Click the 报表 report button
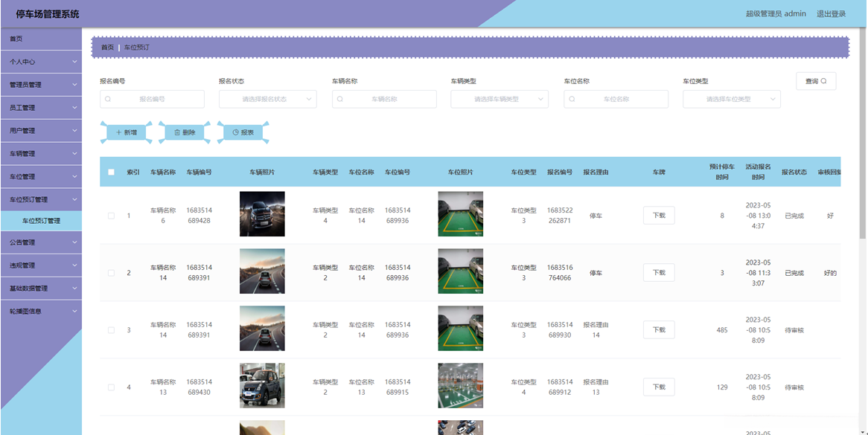The width and height of the screenshot is (868, 435). (x=243, y=132)
